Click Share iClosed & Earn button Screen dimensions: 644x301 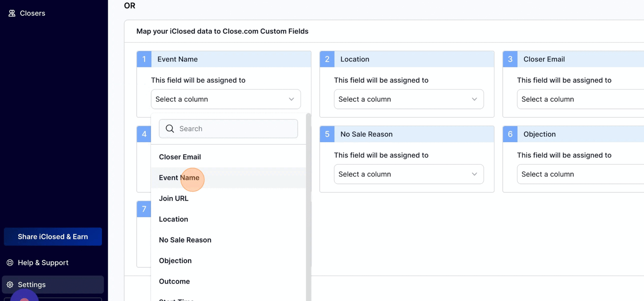pyautogui.click(x=53, y=237)
